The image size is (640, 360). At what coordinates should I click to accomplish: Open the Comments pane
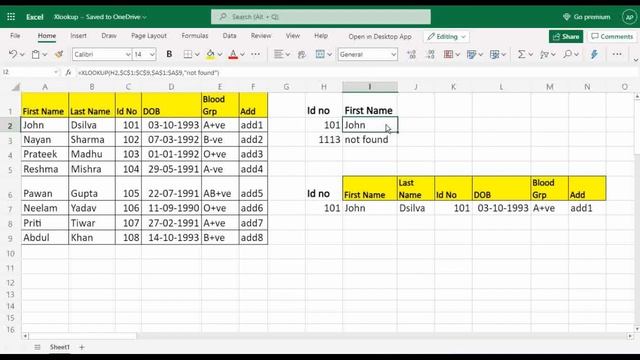tap(612, 36)
